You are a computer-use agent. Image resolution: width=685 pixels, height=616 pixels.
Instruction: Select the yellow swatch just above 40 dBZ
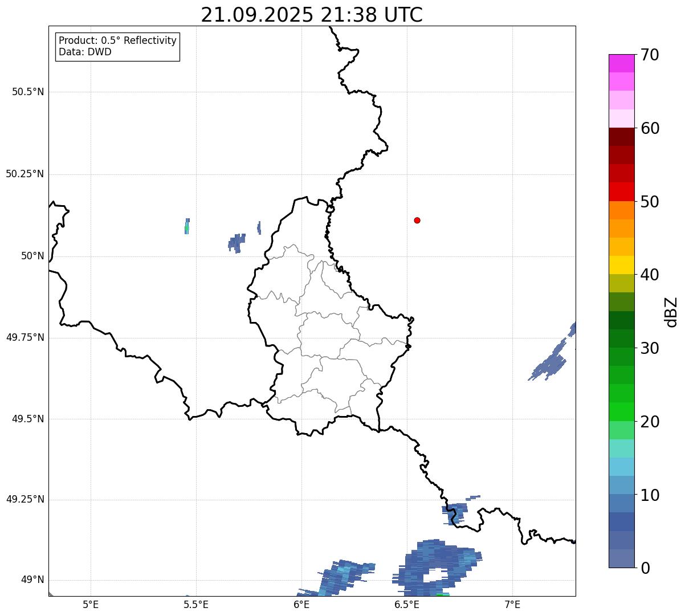pyautogui.click(x=621, y=265)
